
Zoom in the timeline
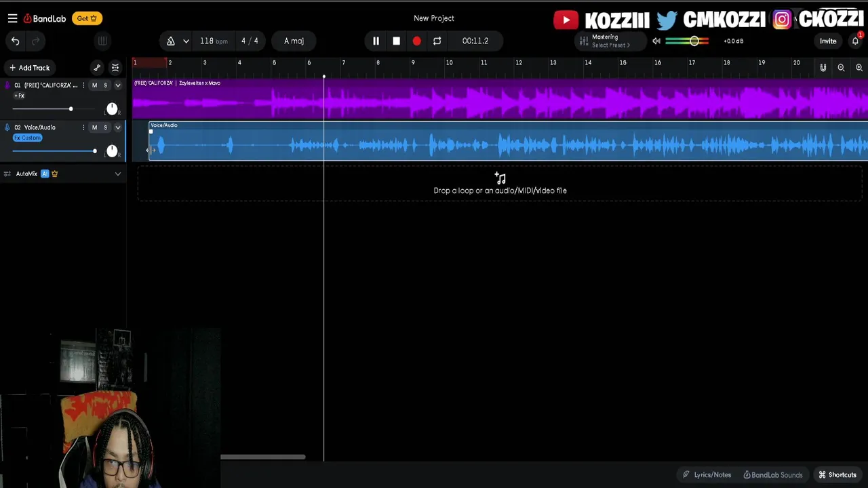(859, 68)
